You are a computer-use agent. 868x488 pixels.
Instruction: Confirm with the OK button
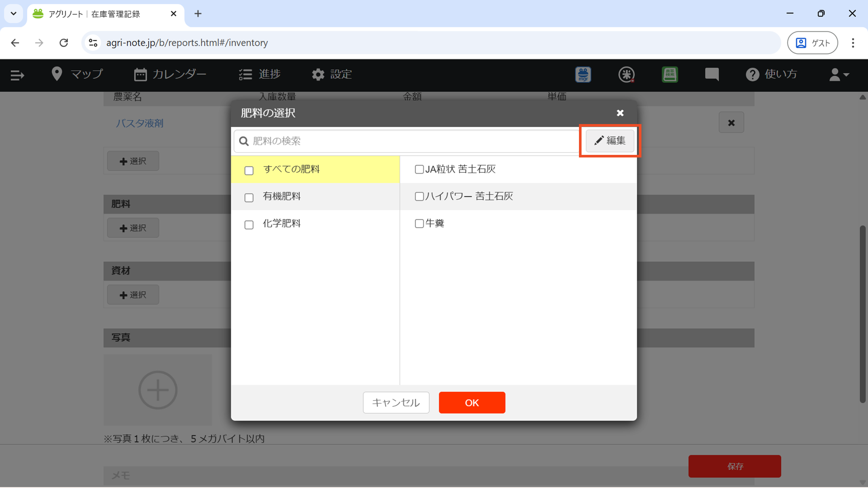click(472, 403)
